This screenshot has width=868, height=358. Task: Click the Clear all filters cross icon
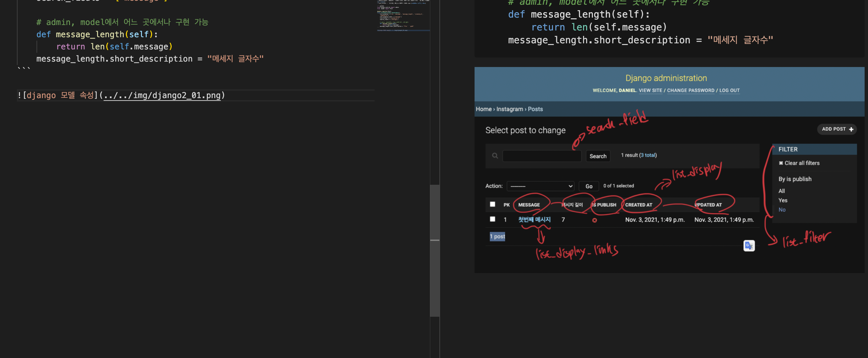(781, 163)
